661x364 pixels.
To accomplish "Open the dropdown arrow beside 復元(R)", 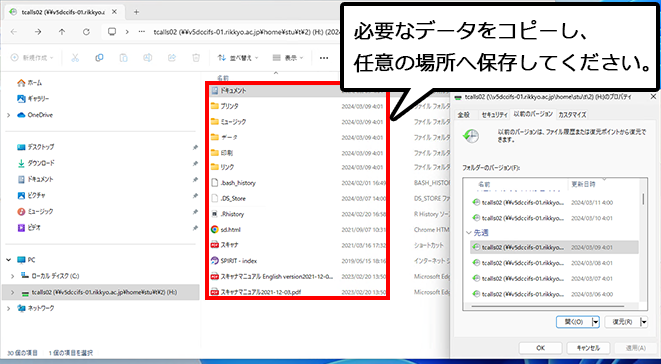I will [644, 322].
